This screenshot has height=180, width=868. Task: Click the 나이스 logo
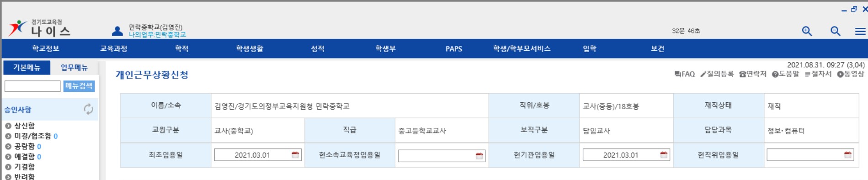click(x=39, y=28)
